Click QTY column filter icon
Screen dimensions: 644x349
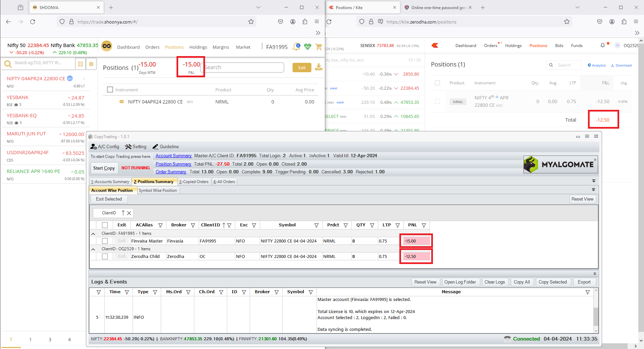coord(372,225)
